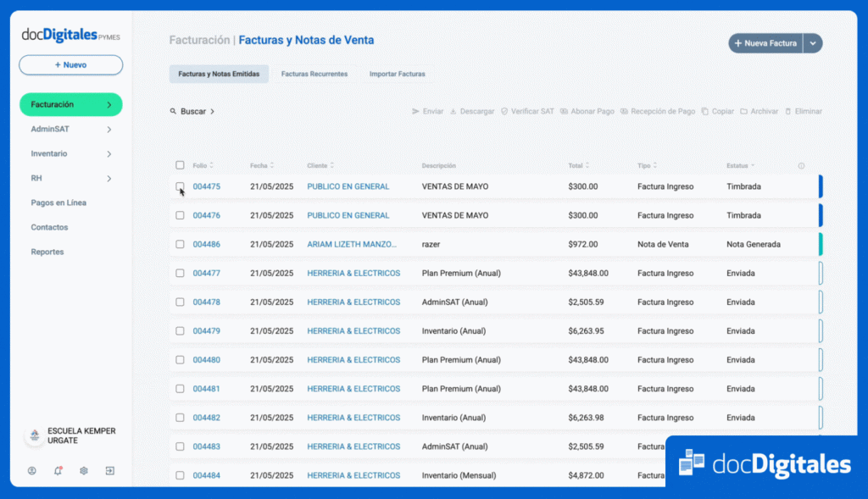
Task: Toggle the select-all checkbox in header
Action: click(180, 165)
